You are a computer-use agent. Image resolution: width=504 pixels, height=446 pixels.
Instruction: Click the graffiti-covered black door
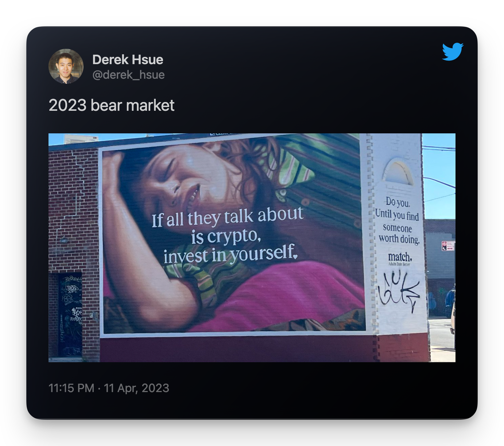[x=70, y=315]
